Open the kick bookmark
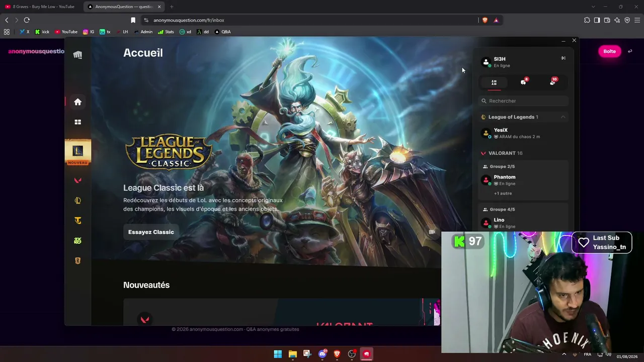Viewport: 644px width, 362px height. [42, 32]
